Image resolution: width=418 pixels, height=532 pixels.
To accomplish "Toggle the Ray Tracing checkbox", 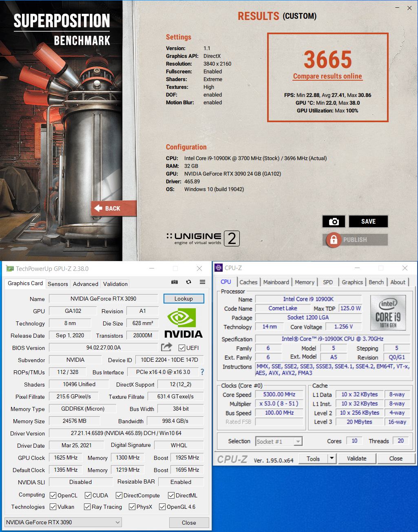I will [87, 507].
